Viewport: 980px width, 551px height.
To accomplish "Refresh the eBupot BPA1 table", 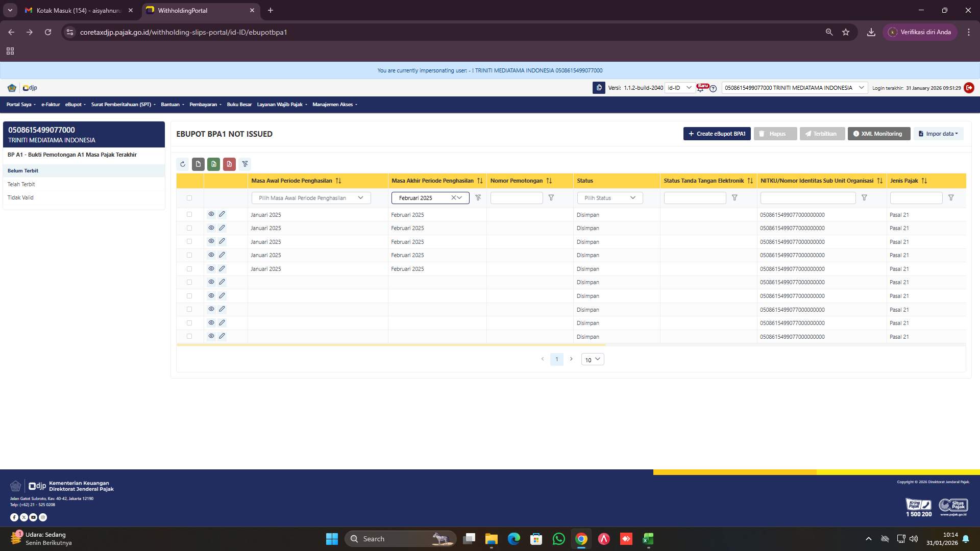I will [183, 164].
